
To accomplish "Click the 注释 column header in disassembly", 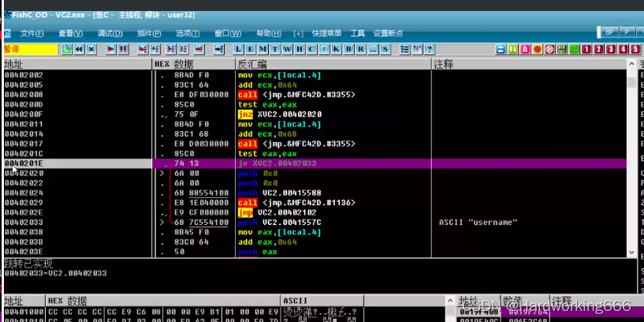I will (x=529, y=64).
